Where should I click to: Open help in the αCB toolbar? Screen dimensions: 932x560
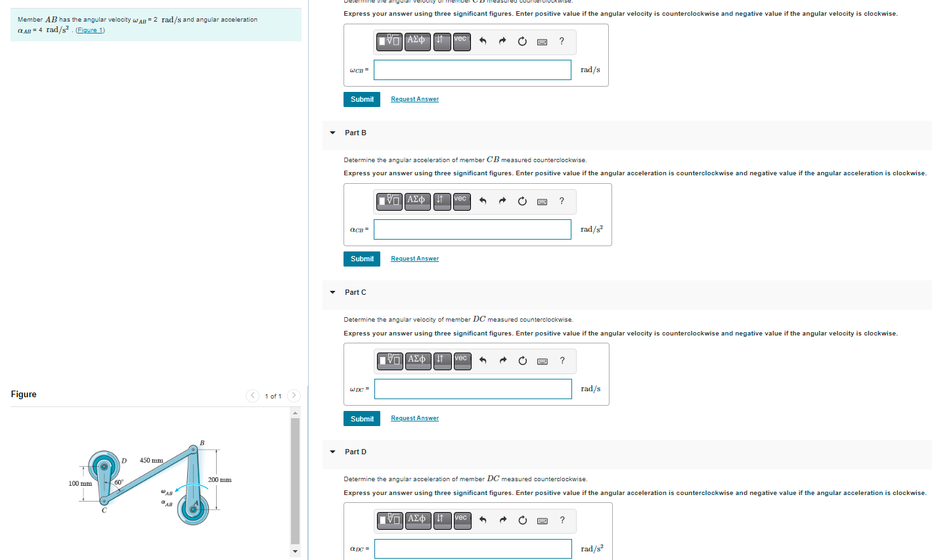pyautogui.click(x=562, y=201)
